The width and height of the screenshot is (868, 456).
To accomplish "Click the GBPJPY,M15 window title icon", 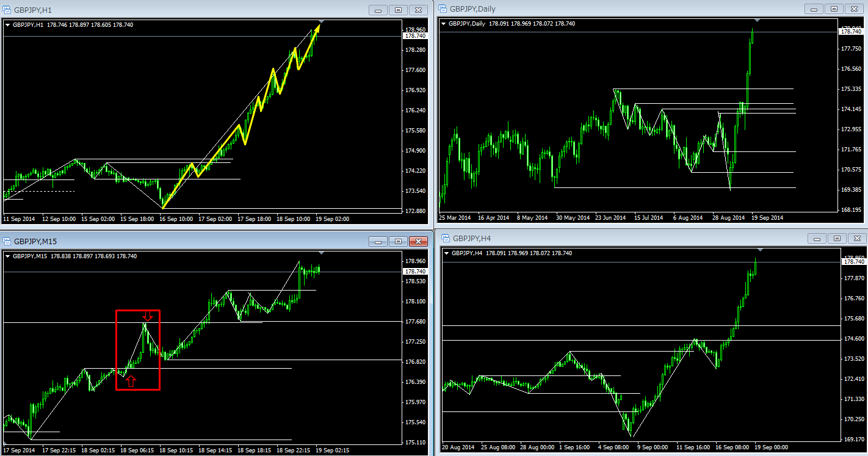I will coord(7,241).
